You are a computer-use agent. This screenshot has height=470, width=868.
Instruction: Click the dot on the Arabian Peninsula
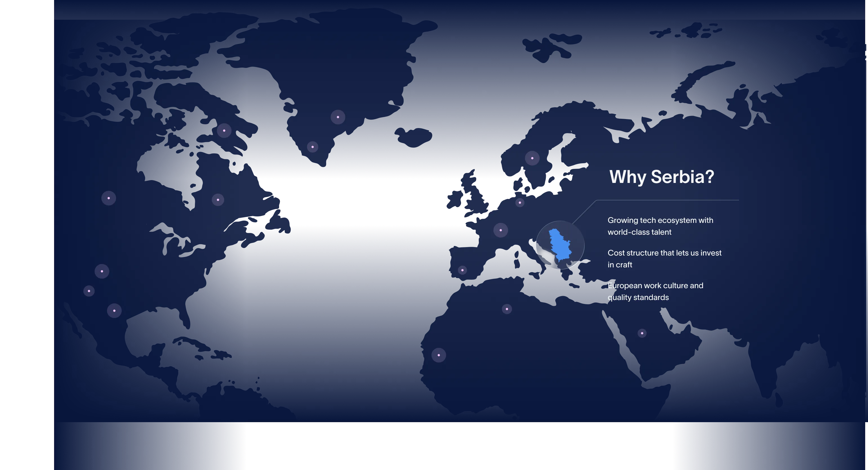pyautogui.click(x=642, y=333)
